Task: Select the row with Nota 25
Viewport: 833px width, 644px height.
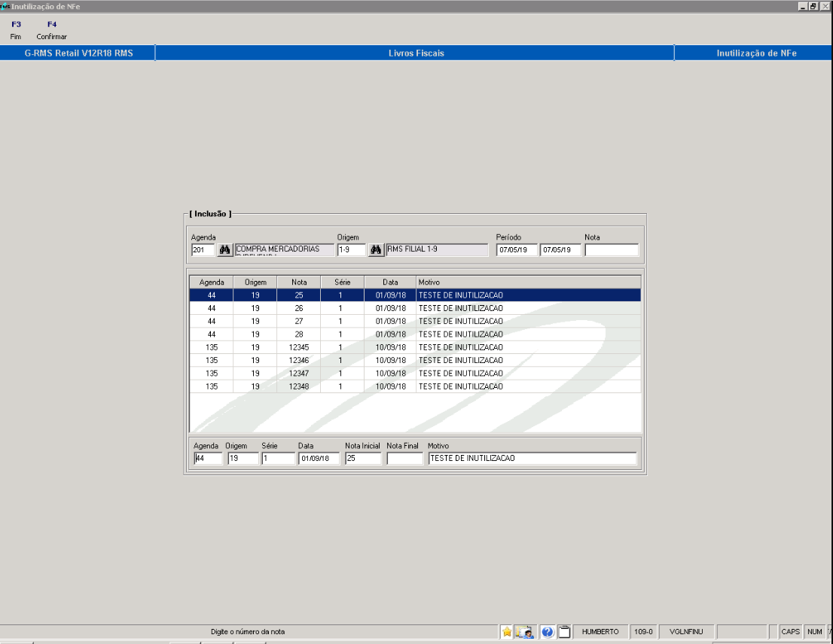Action: 415,295
